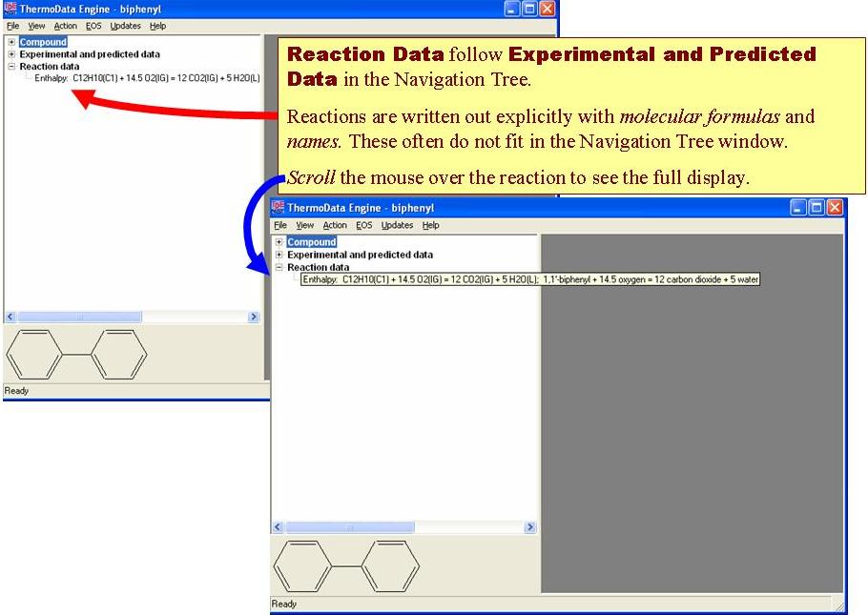
Task: Collapse Reaction data node in front window
Action: [x=279, y=268]
